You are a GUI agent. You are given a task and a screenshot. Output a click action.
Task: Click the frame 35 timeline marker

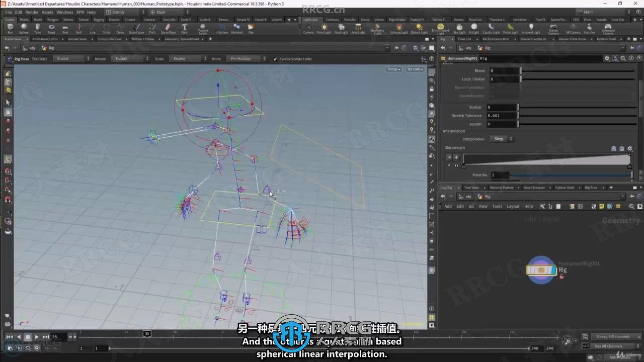146,334
